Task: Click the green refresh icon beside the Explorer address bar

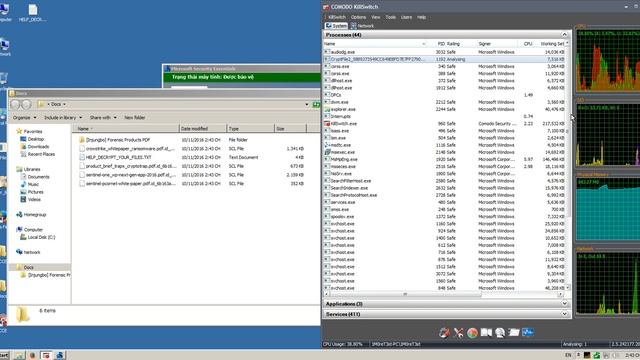Action: click(316, 104)
